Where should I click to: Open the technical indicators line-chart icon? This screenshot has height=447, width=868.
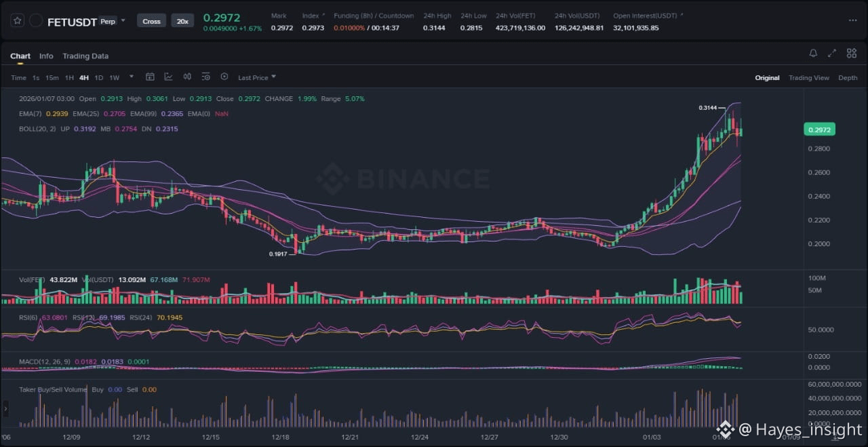(168, 77)
